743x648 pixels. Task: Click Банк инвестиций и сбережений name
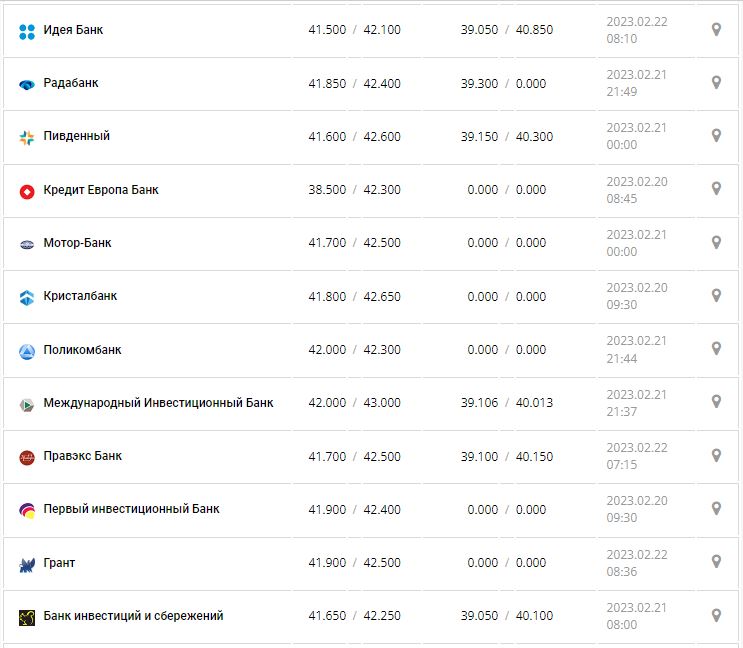133,616
